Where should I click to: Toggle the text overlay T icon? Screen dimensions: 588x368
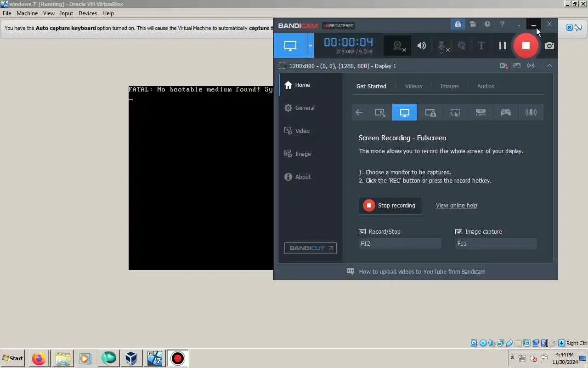click(x=481, y=46)
